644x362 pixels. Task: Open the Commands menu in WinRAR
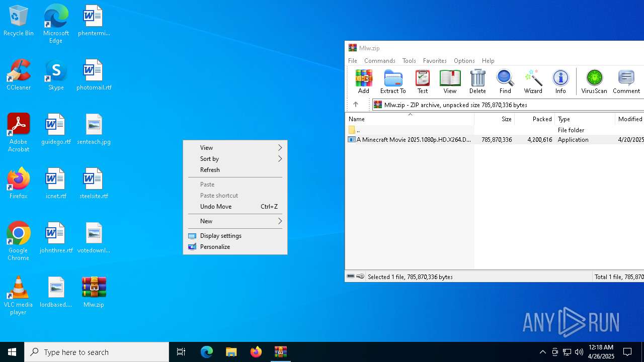coord(380,60)
